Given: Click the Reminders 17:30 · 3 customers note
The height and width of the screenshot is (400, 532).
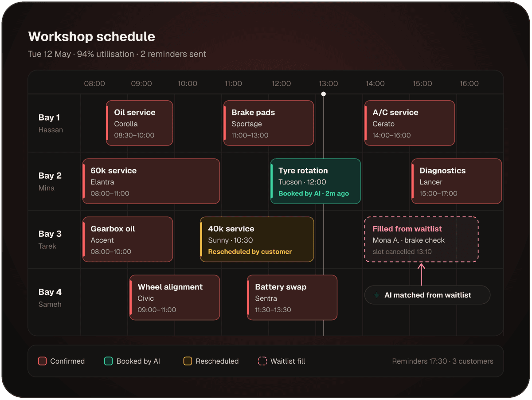Looking at the screenshot, I should coord(442,361).
